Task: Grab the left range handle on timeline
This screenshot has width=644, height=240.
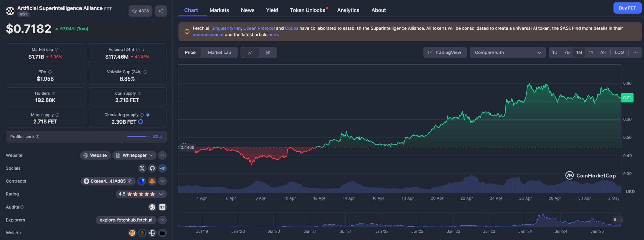Action: click(615, 220)
